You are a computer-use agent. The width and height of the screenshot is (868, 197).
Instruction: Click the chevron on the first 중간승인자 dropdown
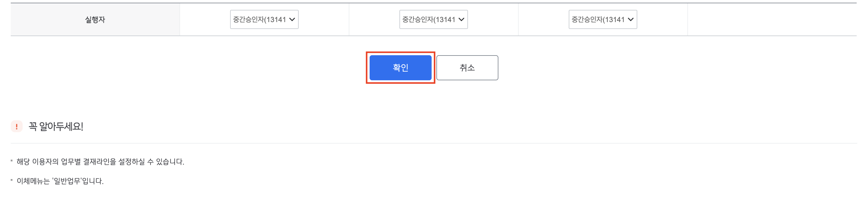pos(292,20)
